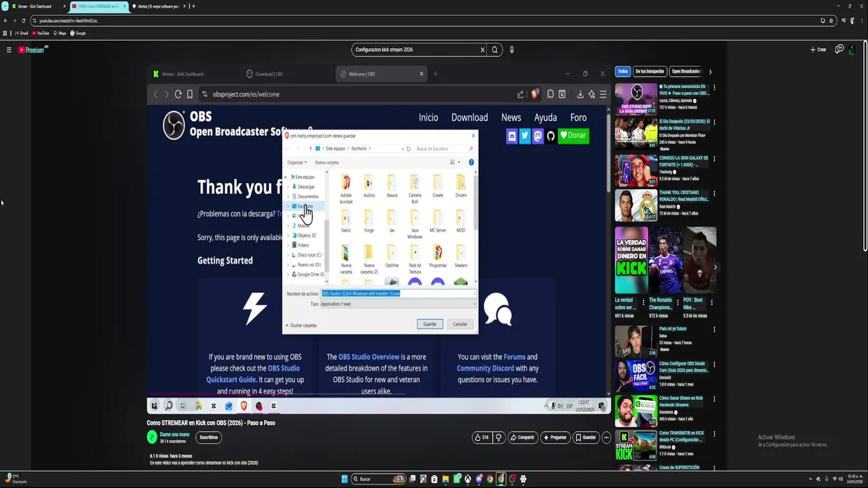Open the Organizar dropdown menu
This screenshot has width=868, height=488.
(296, 163)
